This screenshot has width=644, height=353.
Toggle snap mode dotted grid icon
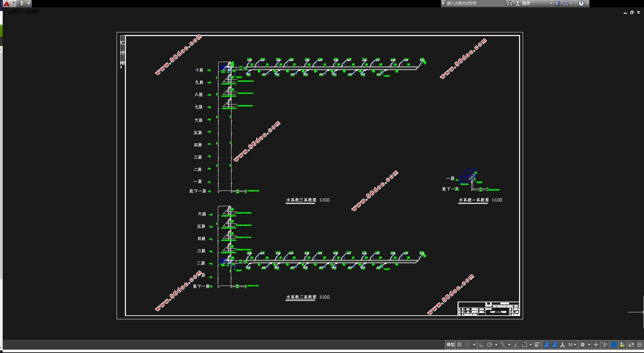[468, 345]
